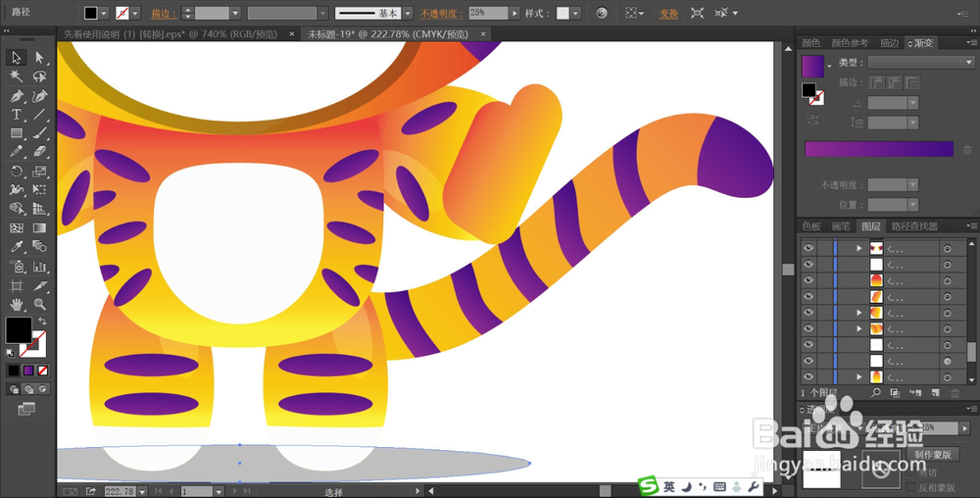
Task: Select the Magic Wand tool
Action: (17, 76)
